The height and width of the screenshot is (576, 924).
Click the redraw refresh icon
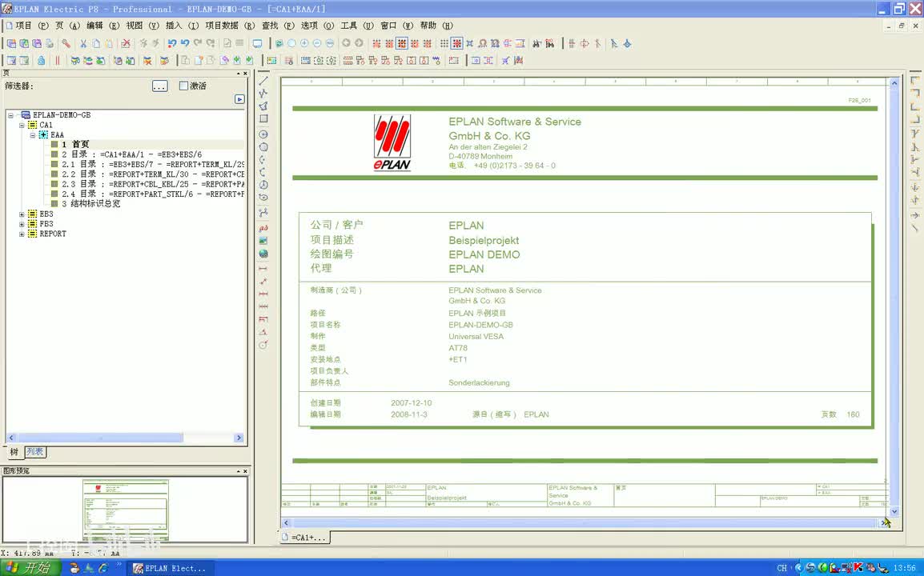pos(279,43)
